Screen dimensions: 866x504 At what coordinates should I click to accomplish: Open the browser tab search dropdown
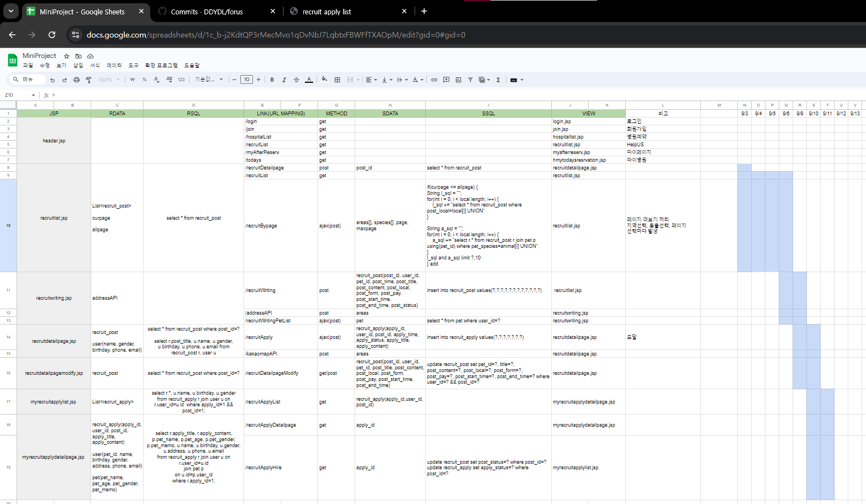click(10, 11)
